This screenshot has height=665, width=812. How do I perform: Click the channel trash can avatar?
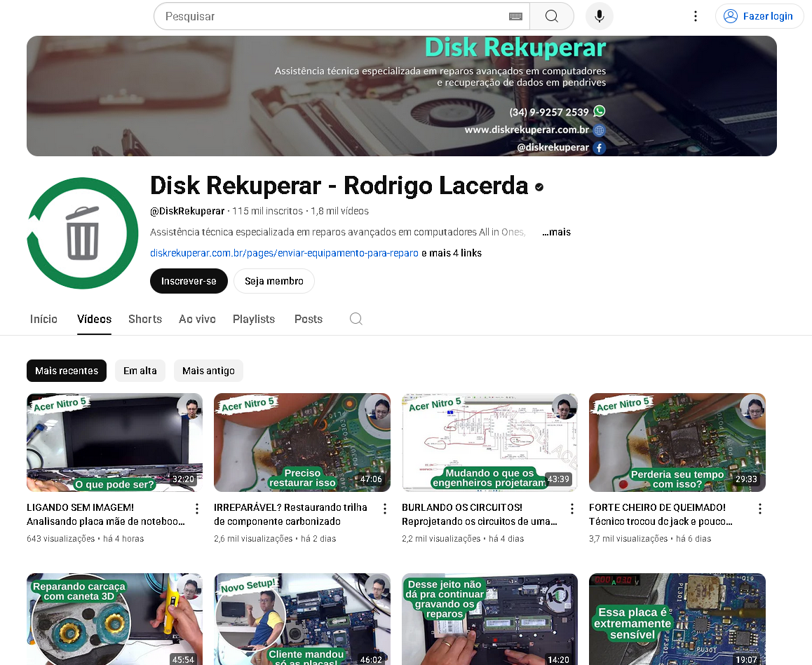(82, 233)
